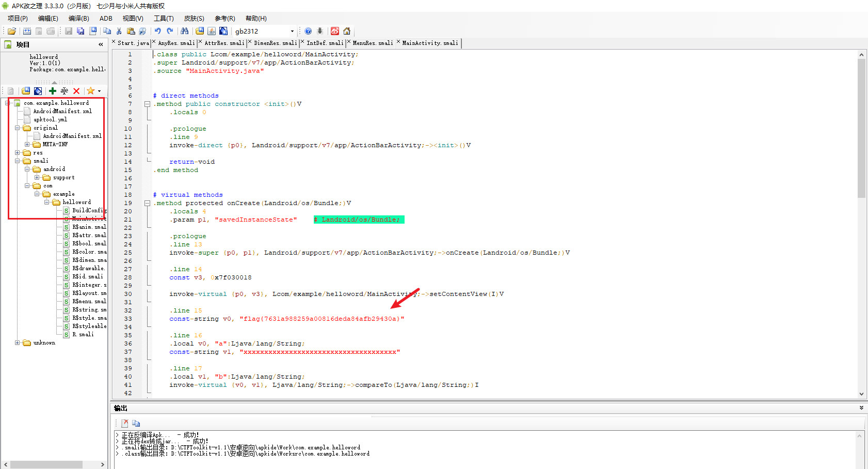Viewport: 868px width, 469px height.
Task: Select apktool.yml in project tree
Action: click(x=50, y=119)
